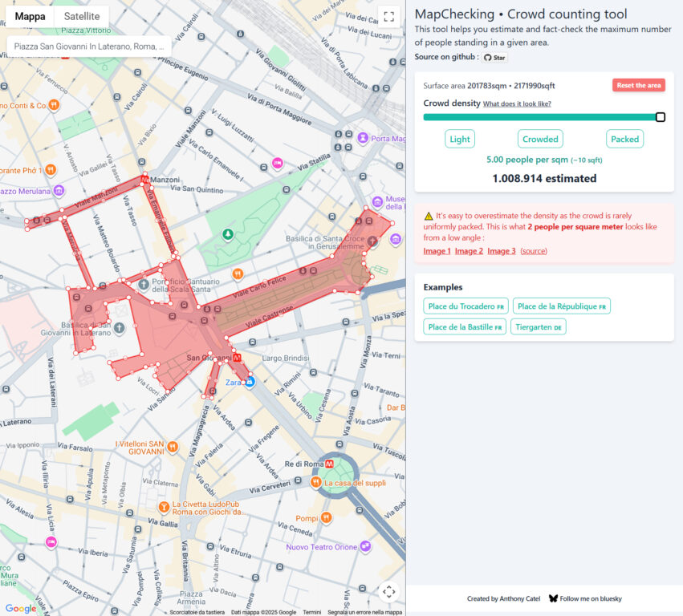Viewport: 683px width, 616px height.
Task: Click the Nuovo Teatro Orione marker
Action: pyautogui.click(x=366, y=547)
